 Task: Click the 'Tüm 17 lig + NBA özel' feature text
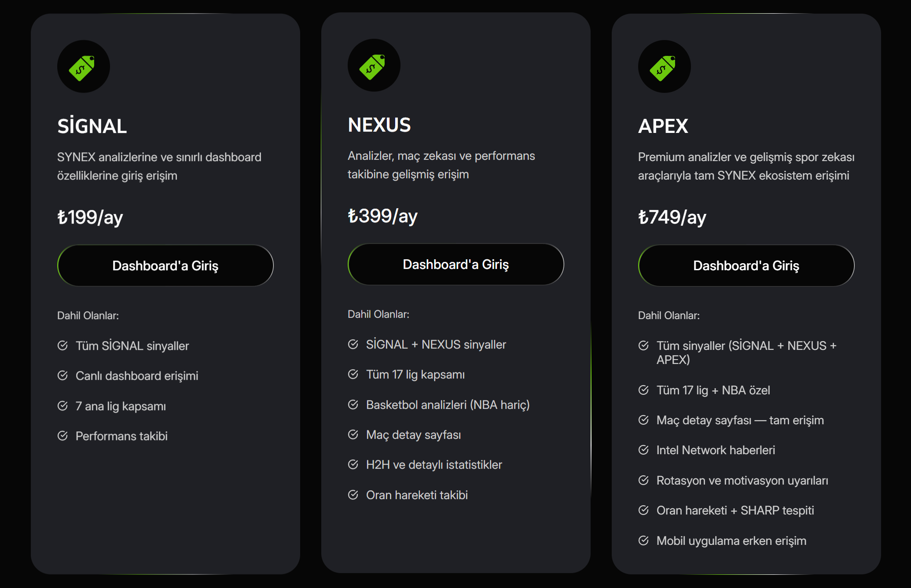point(713,390)
